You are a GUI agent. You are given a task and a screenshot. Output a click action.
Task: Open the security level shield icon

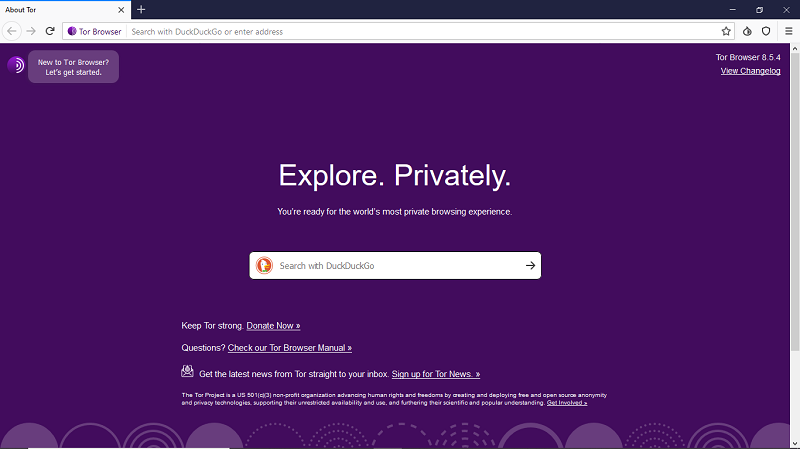pos(766,31)
